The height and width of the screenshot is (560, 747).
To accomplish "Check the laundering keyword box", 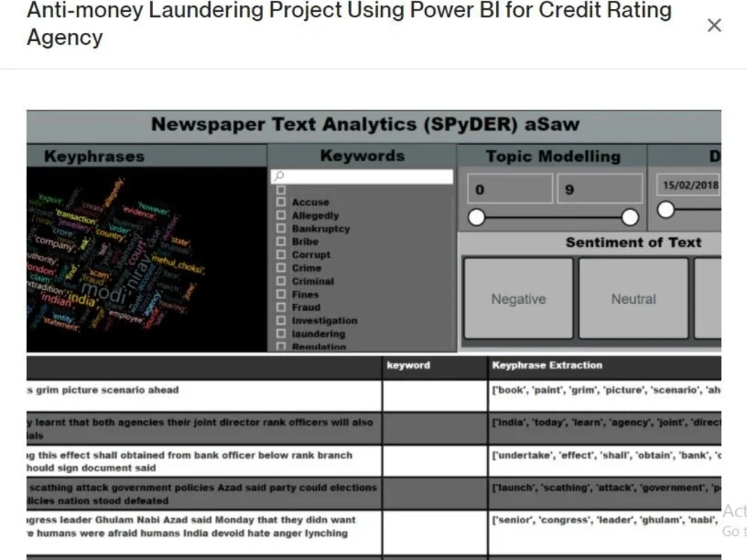I will 281,334.
